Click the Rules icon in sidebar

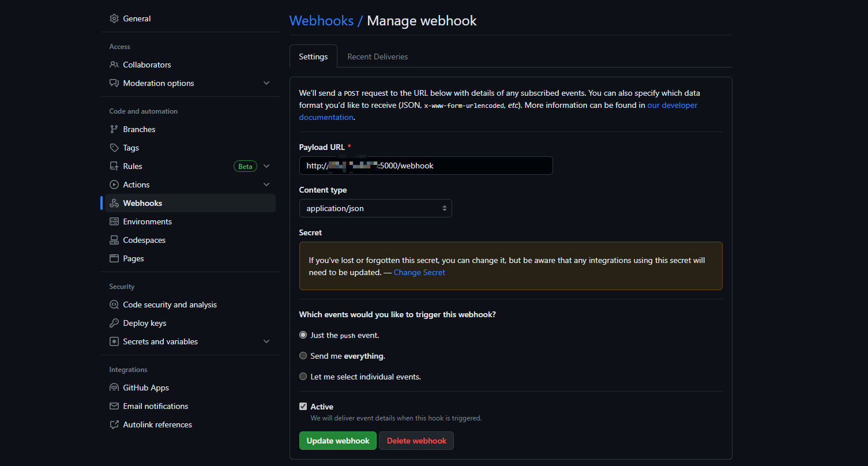pyautogui.click(x=114, y=166)
